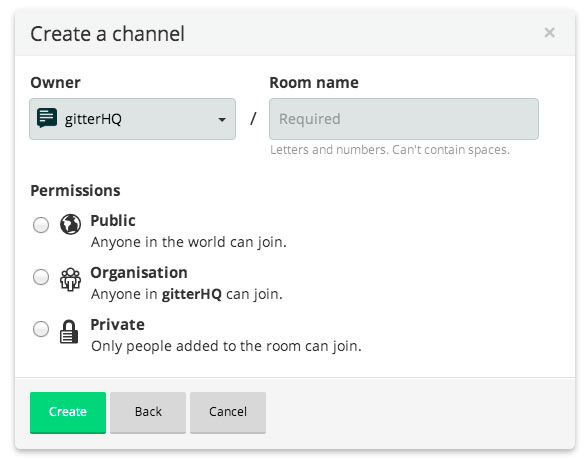
Task: Click 'Anyone in gitterHQ can join' description
Action: (187, 294)
